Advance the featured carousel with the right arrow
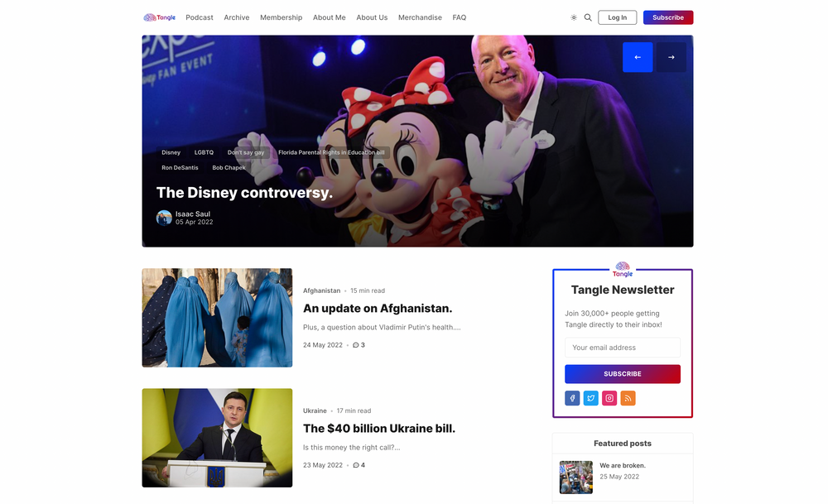 point(671,57)
